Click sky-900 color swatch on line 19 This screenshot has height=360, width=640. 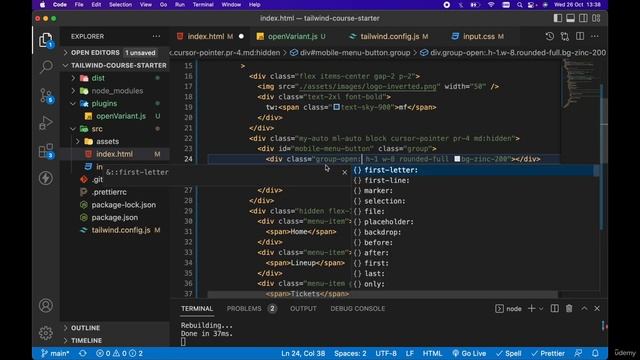pos(337,107)
